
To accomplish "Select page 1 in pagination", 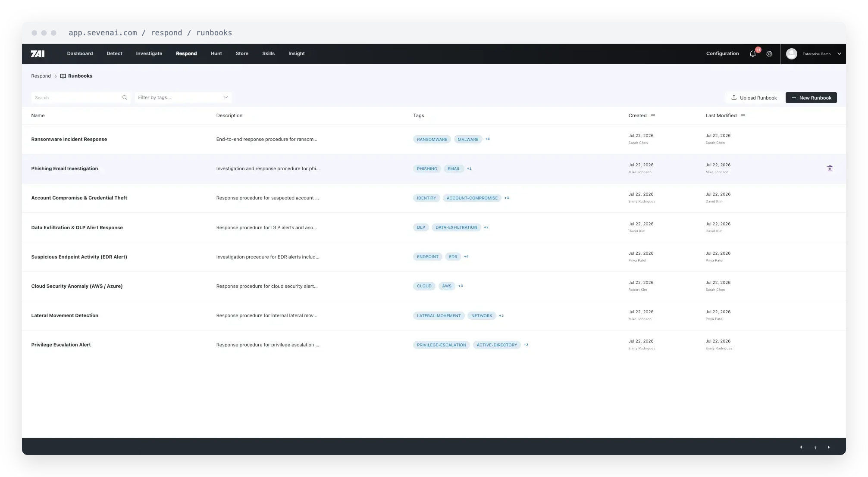I will pos(815,448).
